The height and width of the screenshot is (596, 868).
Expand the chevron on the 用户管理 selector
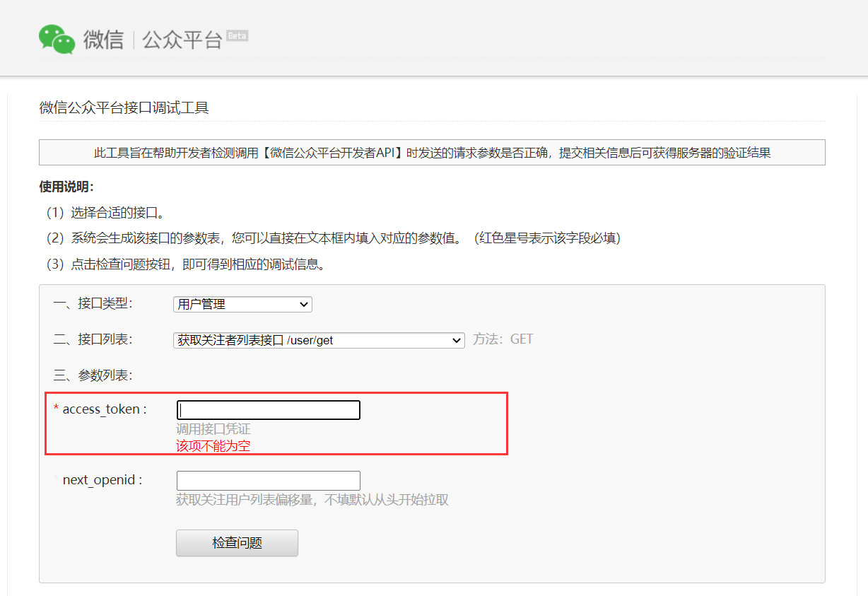[x=305, y=304]
